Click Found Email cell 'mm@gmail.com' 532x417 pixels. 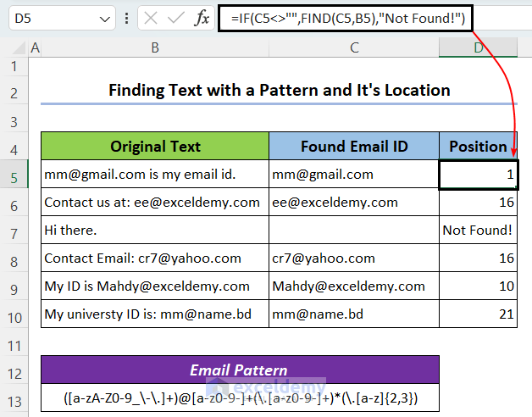click(354, 175)
